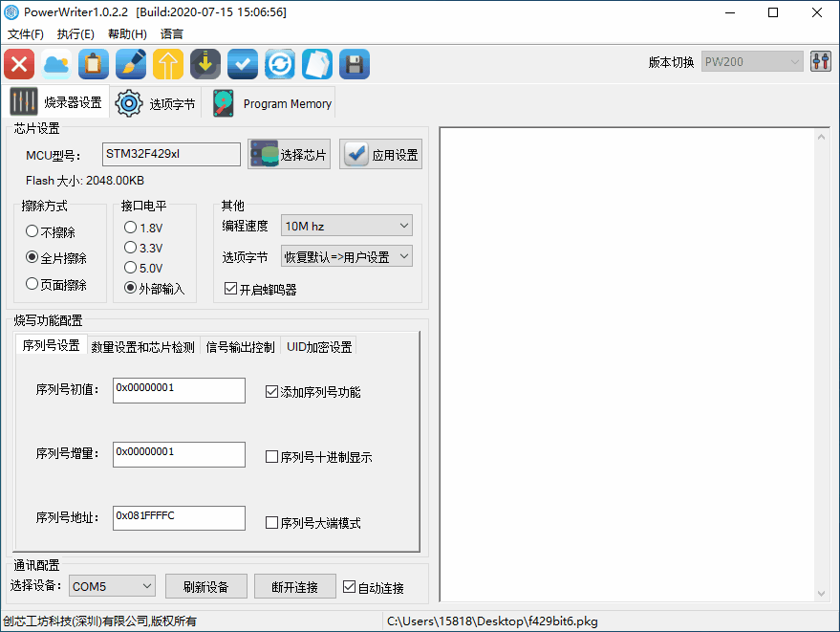The width and height of the screenshot is (840, 632).
Task: Click the white pages toolbar icon
Action: [x=317, y=64]
